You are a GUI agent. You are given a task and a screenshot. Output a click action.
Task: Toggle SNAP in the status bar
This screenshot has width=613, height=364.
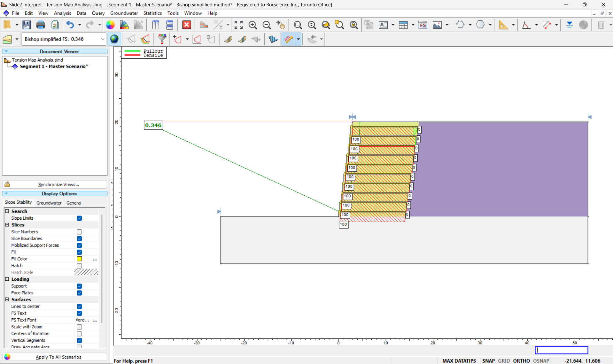pyautogui.click(x=488, y=361)
